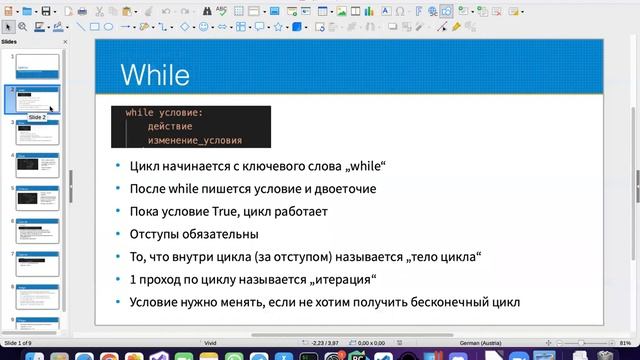The height and width of the screenshot is (360, 640).
Task: Click the bullet 'Отступы обязательны'
Action: point(194,234)
